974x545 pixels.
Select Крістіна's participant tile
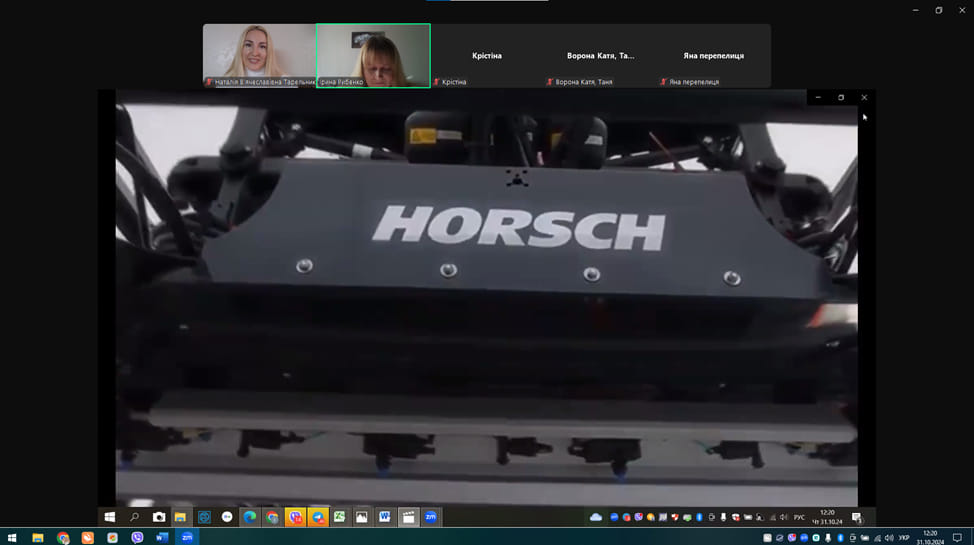(487, 55)
